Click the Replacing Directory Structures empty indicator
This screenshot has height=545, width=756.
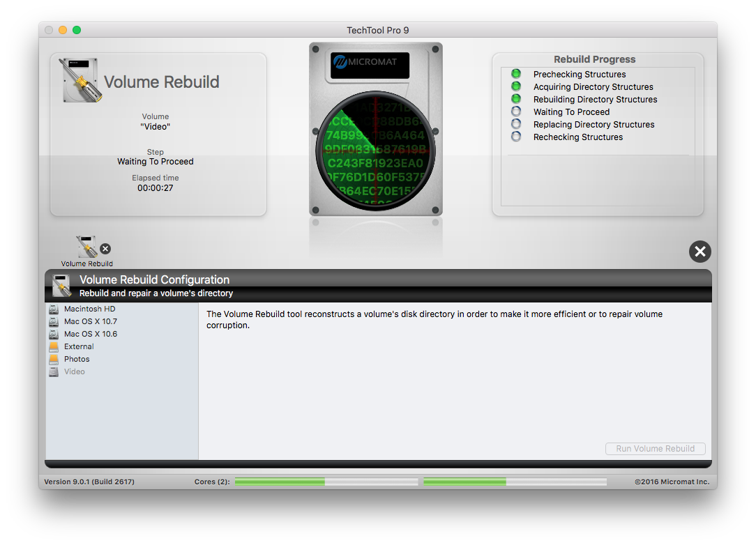coord(516,124)
